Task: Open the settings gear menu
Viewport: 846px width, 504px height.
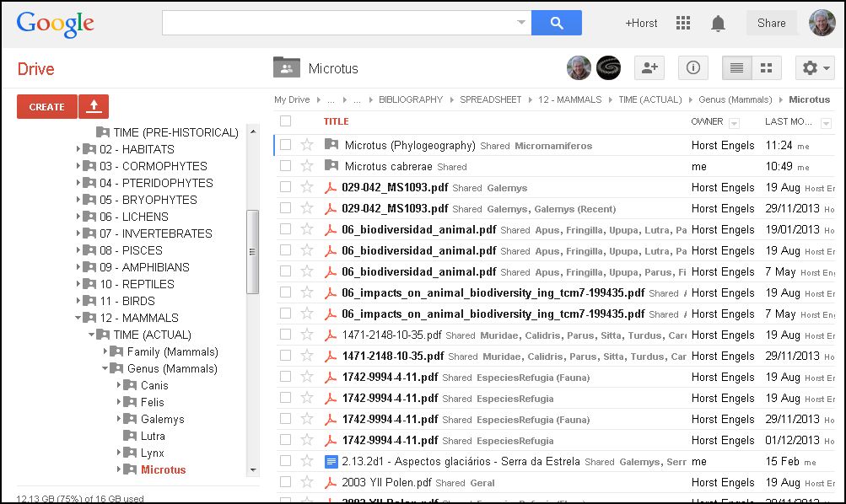Action: (x=815, y=68)
